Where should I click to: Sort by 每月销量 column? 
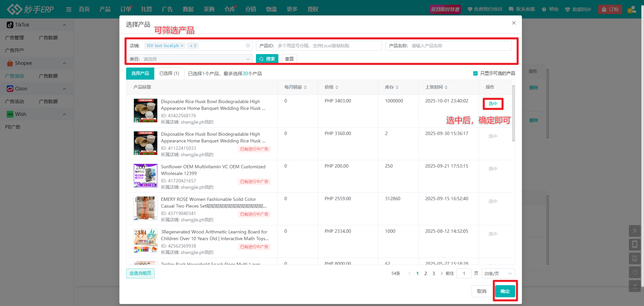pos(305,87)
